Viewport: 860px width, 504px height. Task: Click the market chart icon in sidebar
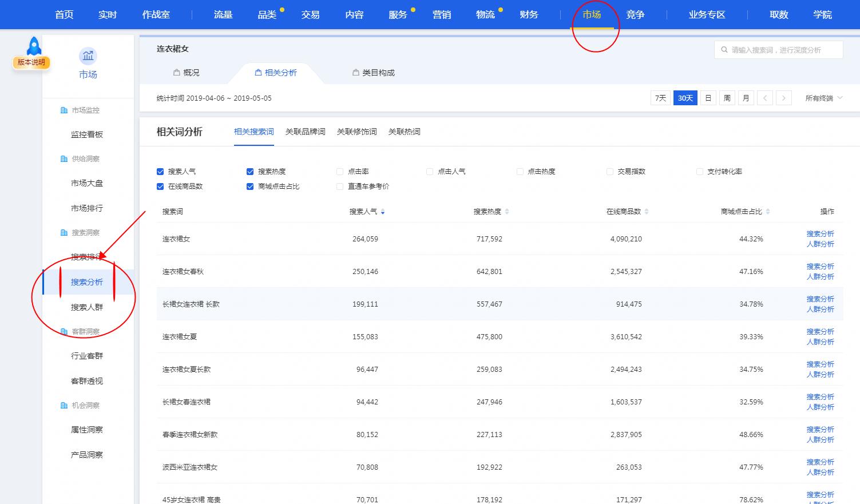point(88,56)
